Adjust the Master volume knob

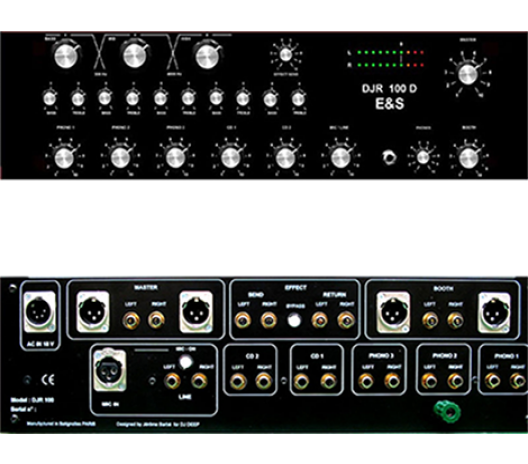point(468,74)
